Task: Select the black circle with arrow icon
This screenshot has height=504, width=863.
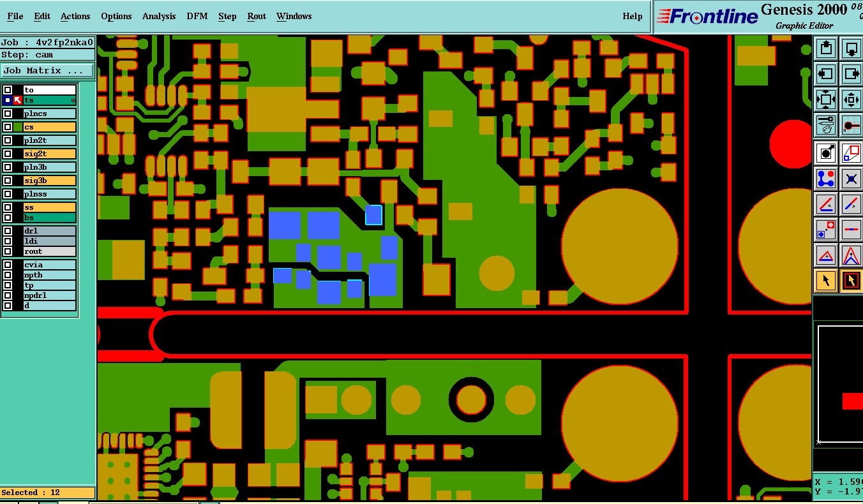Action: (x=826, y=152)
